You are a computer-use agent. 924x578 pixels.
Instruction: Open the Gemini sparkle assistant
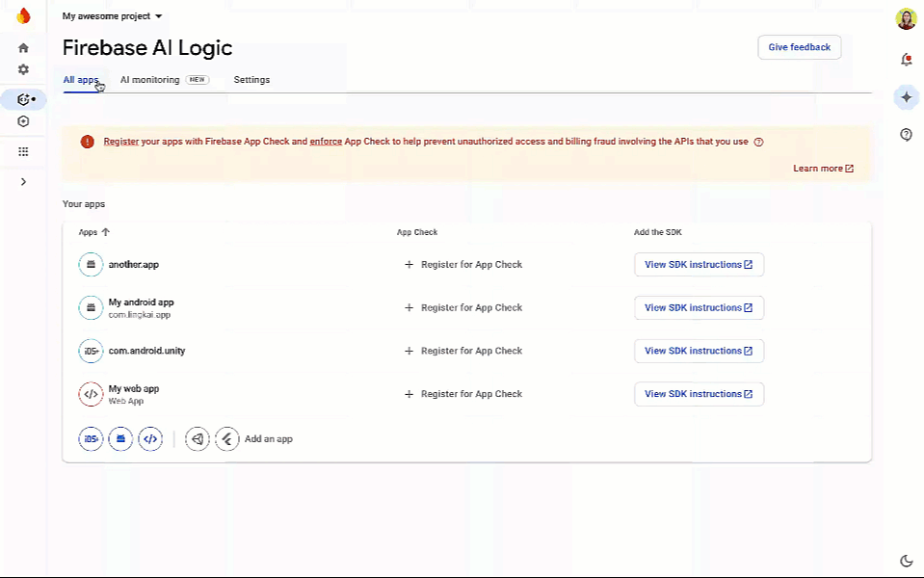[x=907, y=97]
